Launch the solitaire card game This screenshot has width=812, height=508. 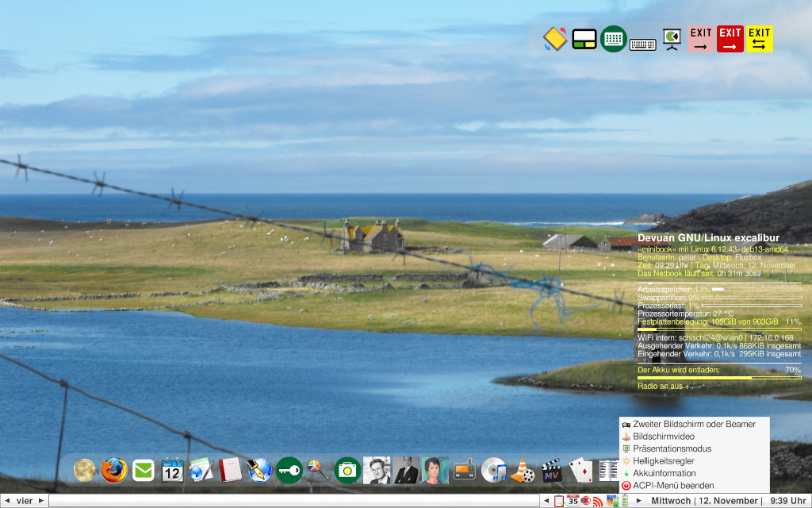coord(580,470)
